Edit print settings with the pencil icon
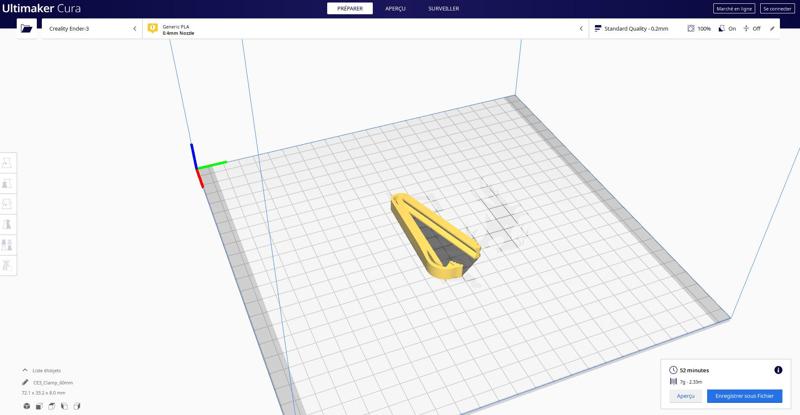800x415 pixels. pos(772,29)
